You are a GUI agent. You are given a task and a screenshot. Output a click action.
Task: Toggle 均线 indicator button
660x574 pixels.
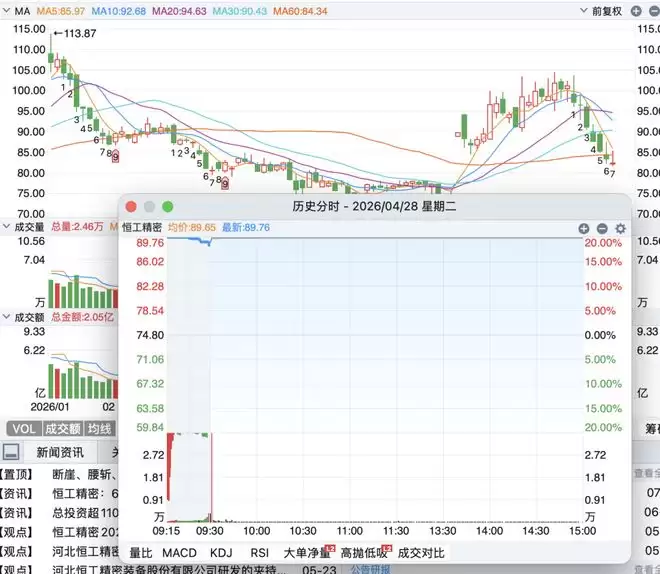(99, 429)
